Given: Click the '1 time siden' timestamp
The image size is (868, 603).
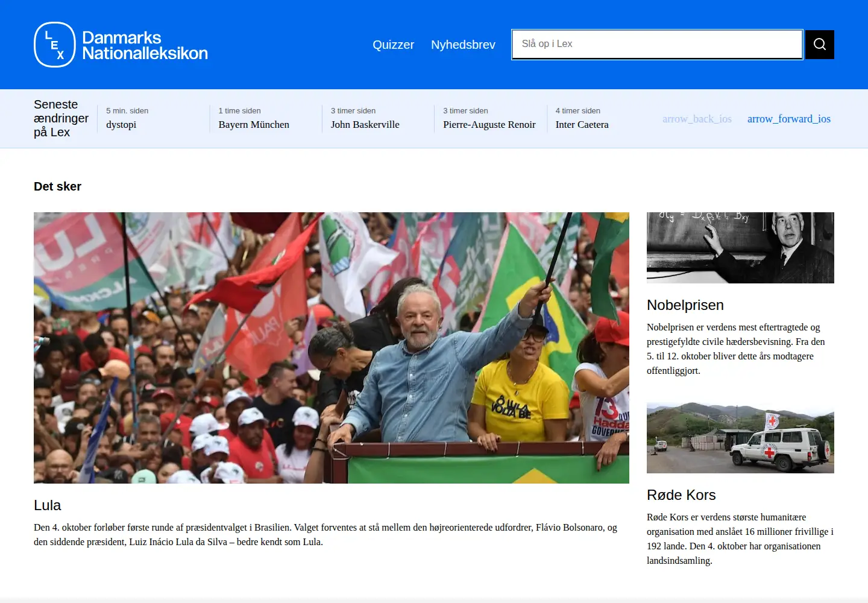Looking at the screenshot, I should [239, 111].
